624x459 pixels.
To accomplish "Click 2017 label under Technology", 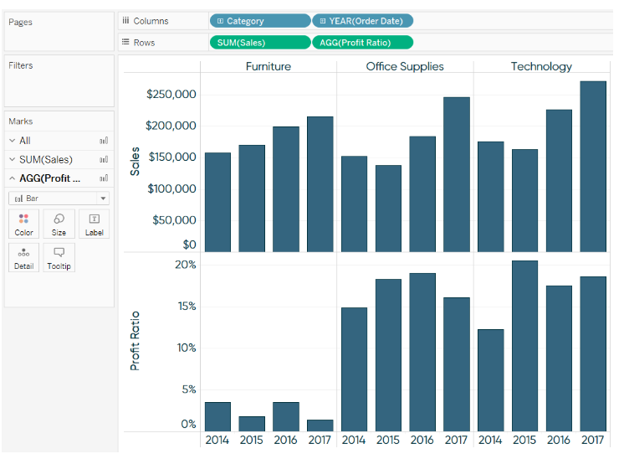I will tap(593, 440).
